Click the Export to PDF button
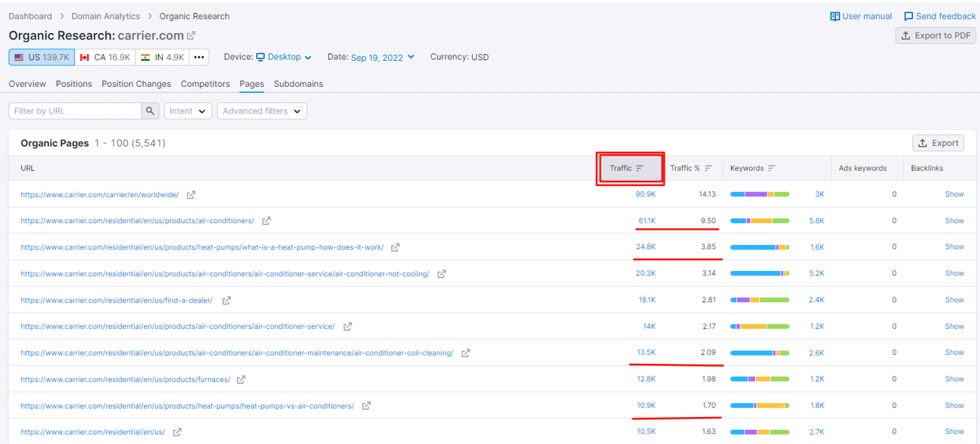The image size is (980, 444). [x=936, y=36]
